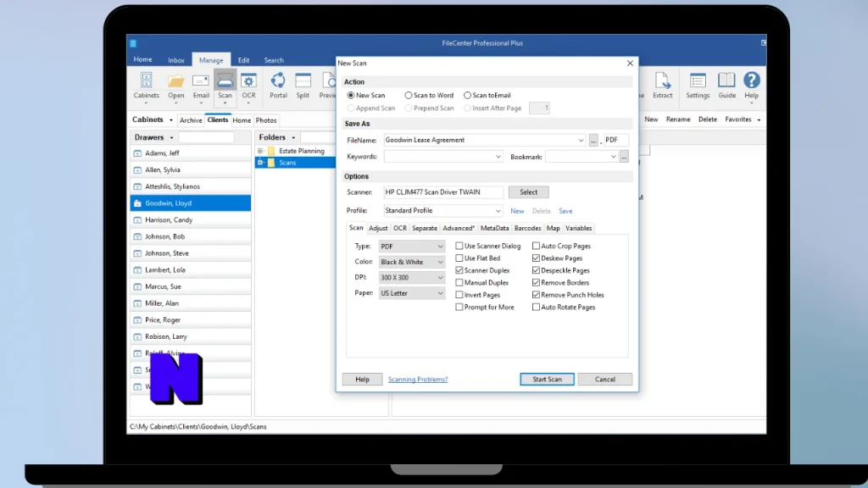Image resolution: width=868 pixels, height=488 pixels.
Task: Click the OCR ribbon icon
Action: tap(248, 80)
